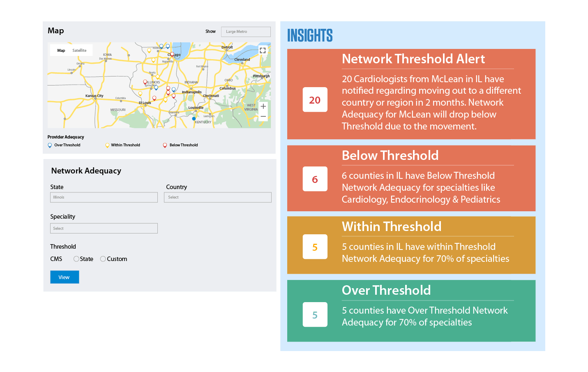
Task: Select the blue pin beside Springfield
Action: [156, 88]
